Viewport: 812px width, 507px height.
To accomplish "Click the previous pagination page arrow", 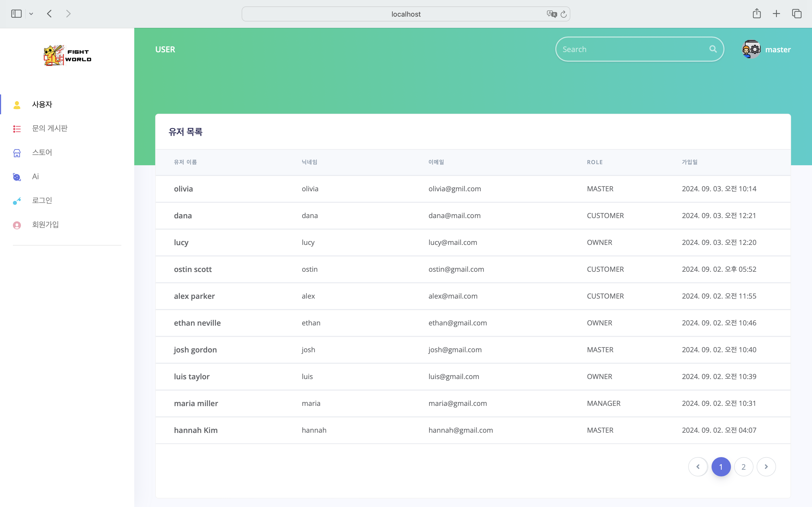I will tap(698, 467).
